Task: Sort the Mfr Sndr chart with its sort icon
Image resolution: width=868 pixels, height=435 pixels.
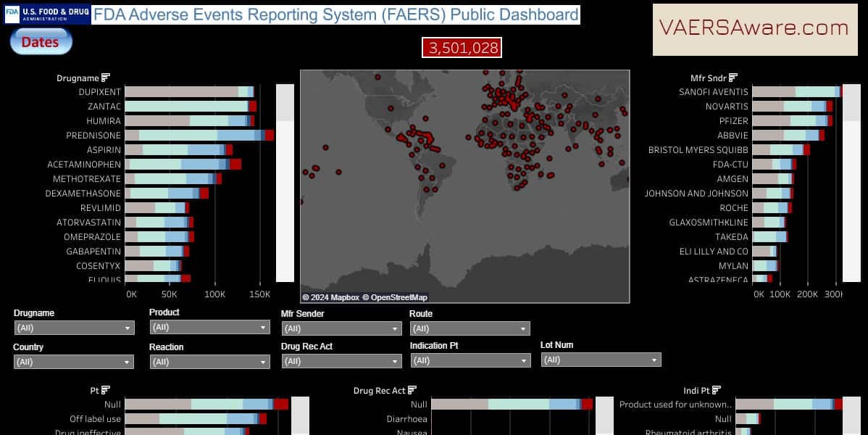Action: point(733,78)
